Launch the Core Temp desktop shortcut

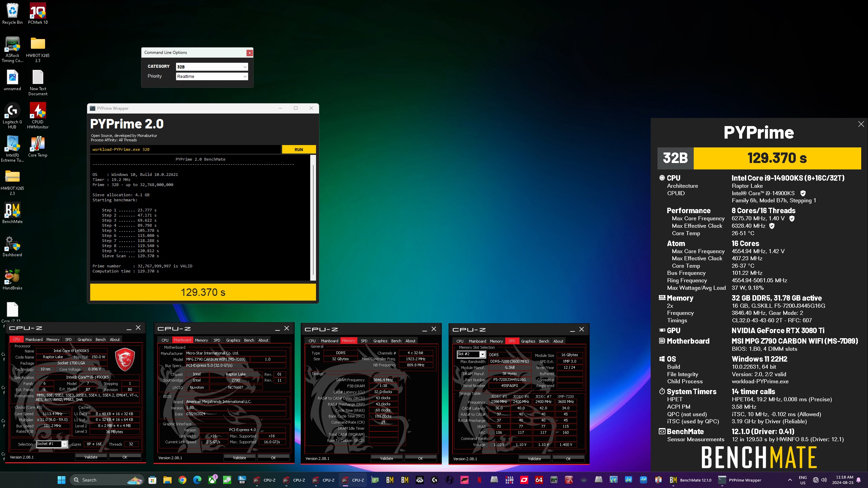(x=38, y=147)
